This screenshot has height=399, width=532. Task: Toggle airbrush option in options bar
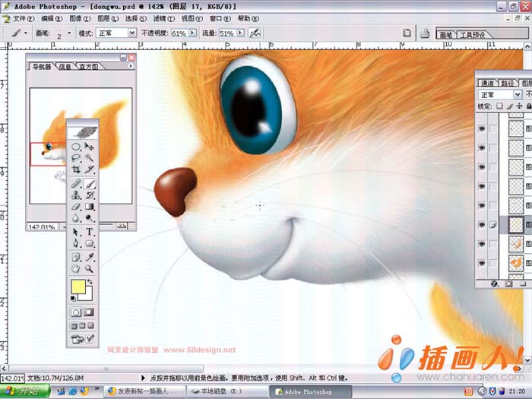click(255, 33)
